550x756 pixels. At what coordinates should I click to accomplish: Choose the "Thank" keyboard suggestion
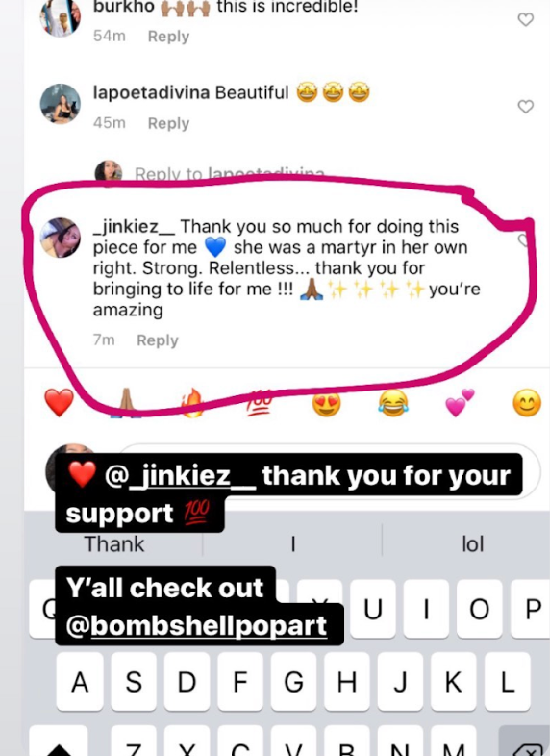click(114, 543)
